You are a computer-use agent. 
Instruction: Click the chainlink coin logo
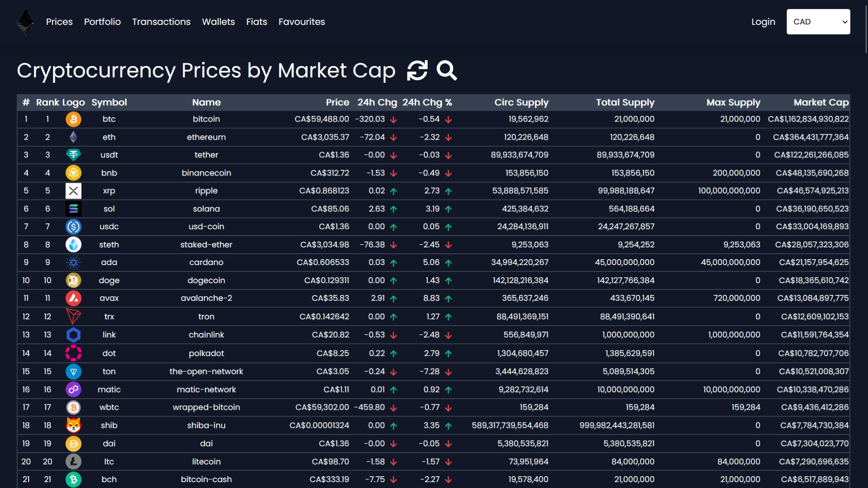coord(73,335)
